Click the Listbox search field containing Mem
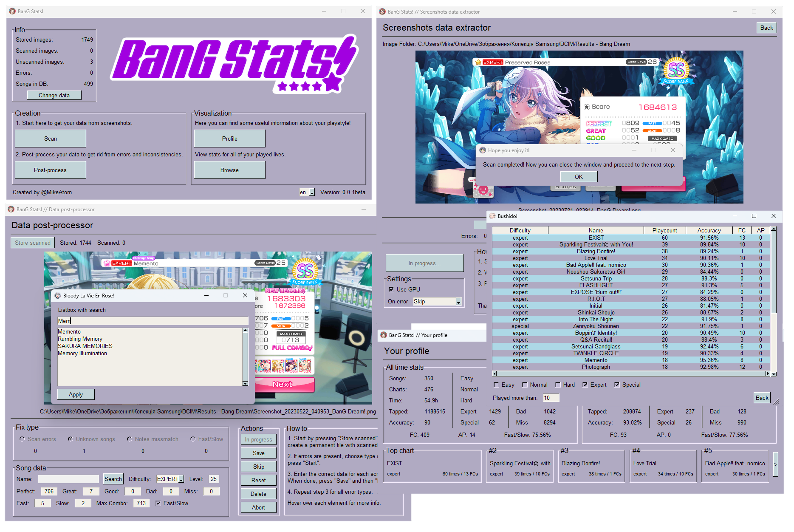 click(x=153, y=321)
